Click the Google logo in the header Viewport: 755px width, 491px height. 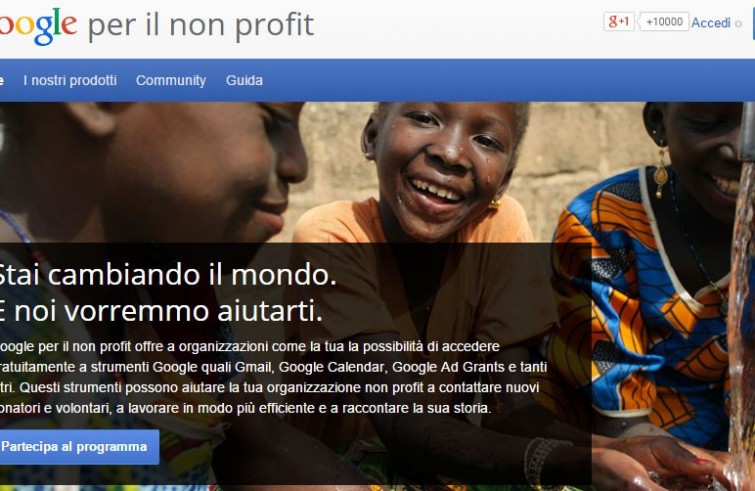(x=38, y=25)
